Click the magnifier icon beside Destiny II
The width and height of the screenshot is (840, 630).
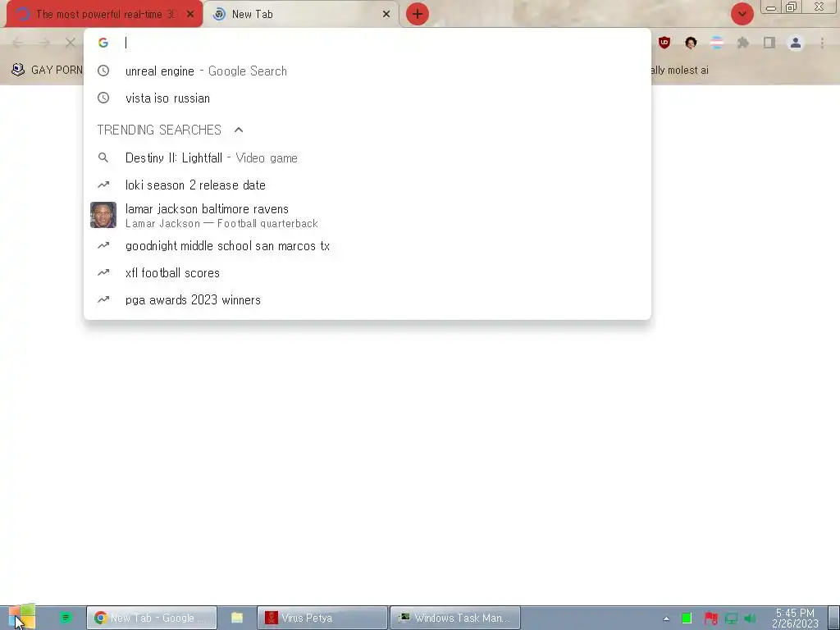pyautogui.click(x=103, y=158)
